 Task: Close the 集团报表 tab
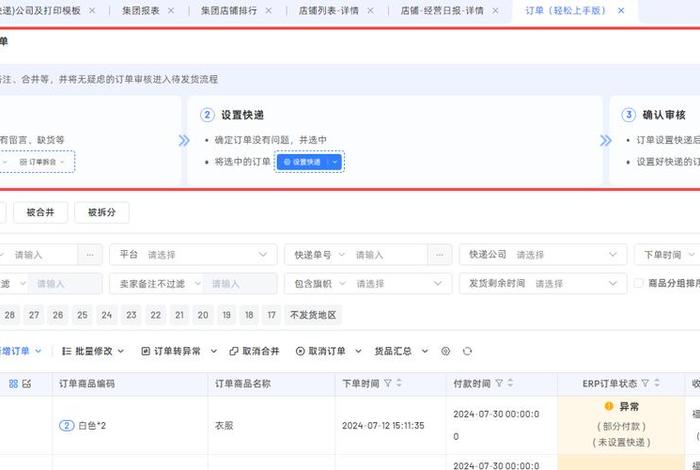click(171, 11)
